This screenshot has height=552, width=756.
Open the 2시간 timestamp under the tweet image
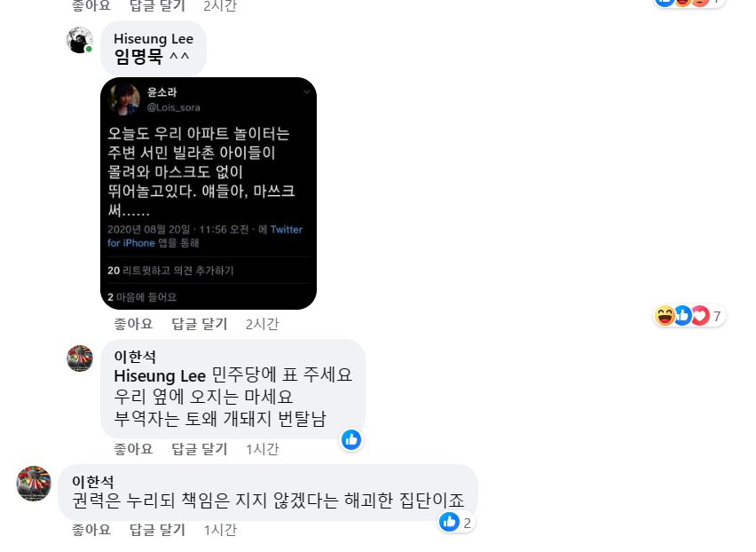coord(263,324)
